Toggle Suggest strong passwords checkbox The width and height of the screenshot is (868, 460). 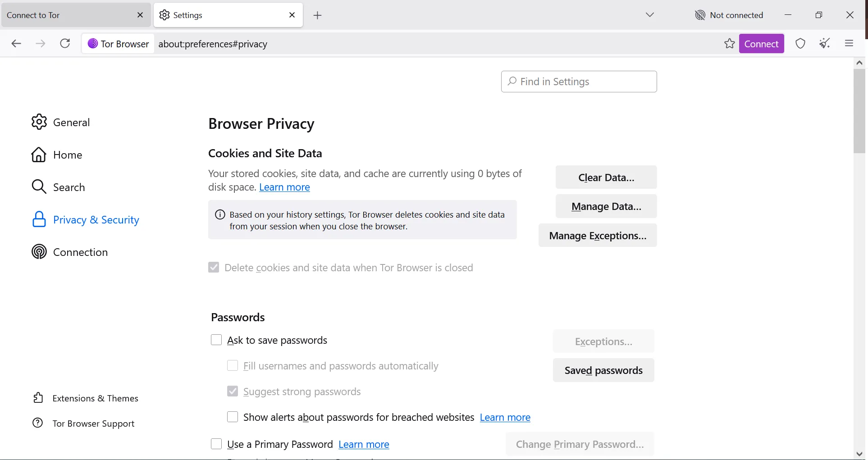pos(233,391)
